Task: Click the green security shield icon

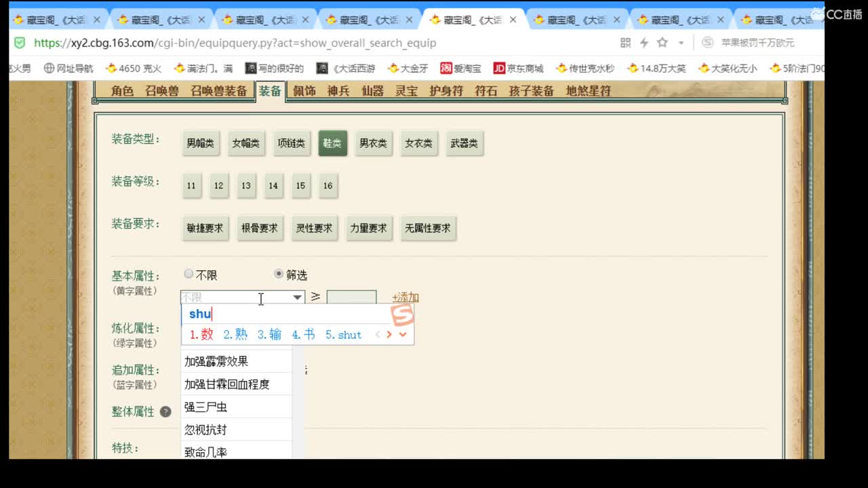Action: point(20,43)
